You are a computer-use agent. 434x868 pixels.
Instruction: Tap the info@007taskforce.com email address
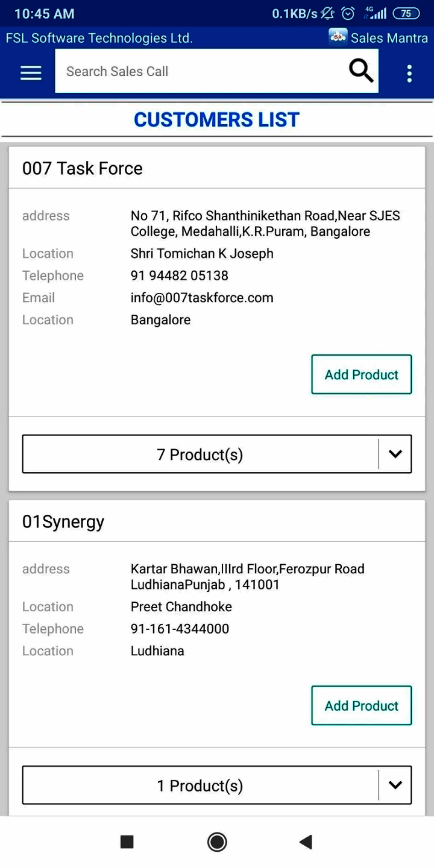coord(202,298)
